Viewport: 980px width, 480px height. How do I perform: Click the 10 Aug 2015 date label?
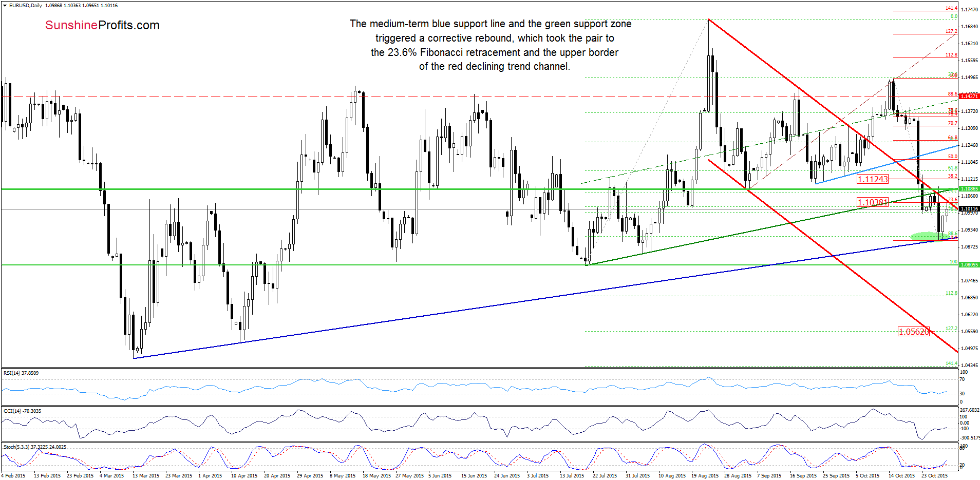(x=672, y=476)
